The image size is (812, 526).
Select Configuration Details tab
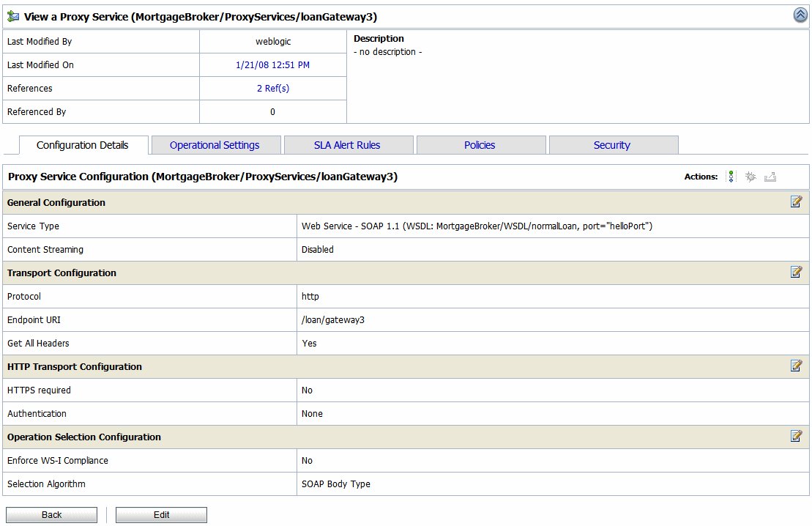pyautogui.click(x=82, y=145)
